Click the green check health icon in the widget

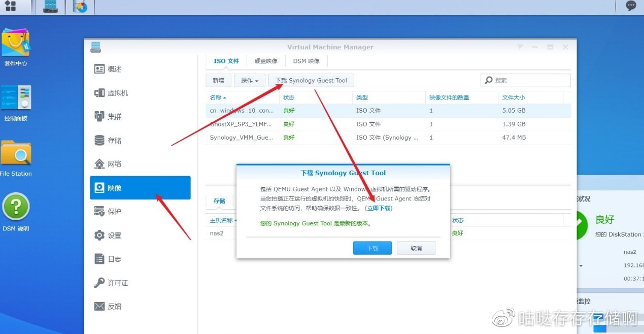click(582, 225)
